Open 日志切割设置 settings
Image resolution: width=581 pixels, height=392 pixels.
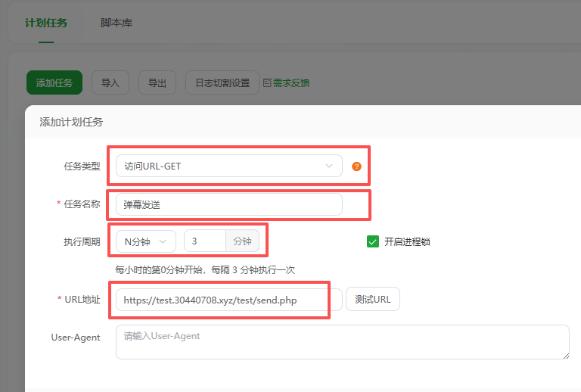point(222,82)
